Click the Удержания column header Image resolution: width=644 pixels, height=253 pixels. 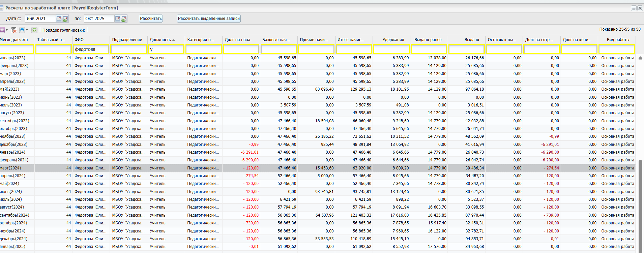(x=393, y=40)
